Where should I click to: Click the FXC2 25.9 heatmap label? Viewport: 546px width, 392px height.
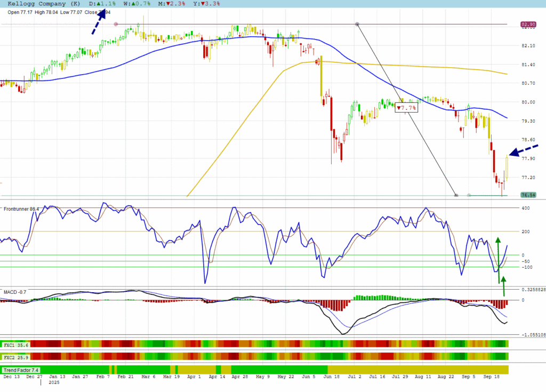[x=17, y=356]
